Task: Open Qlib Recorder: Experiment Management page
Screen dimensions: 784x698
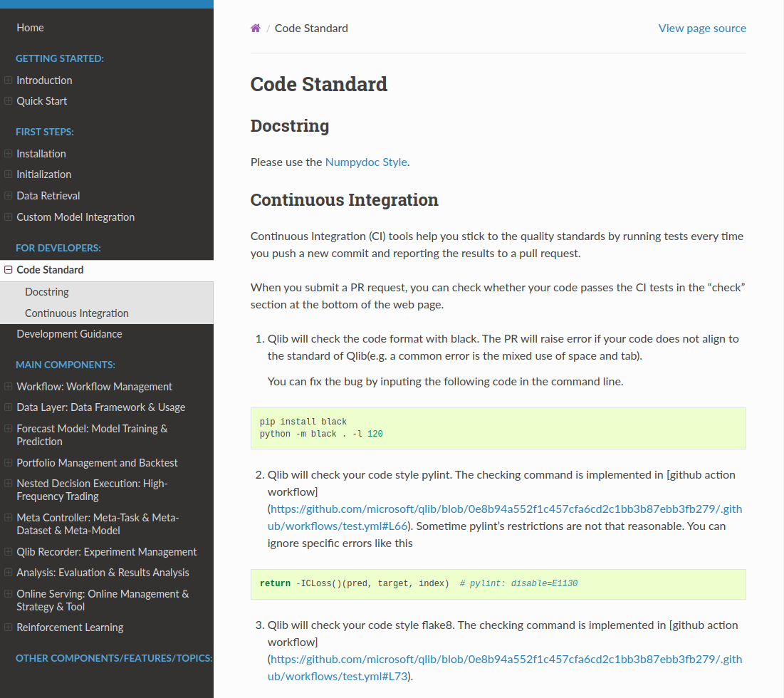Action: (107, 551)
